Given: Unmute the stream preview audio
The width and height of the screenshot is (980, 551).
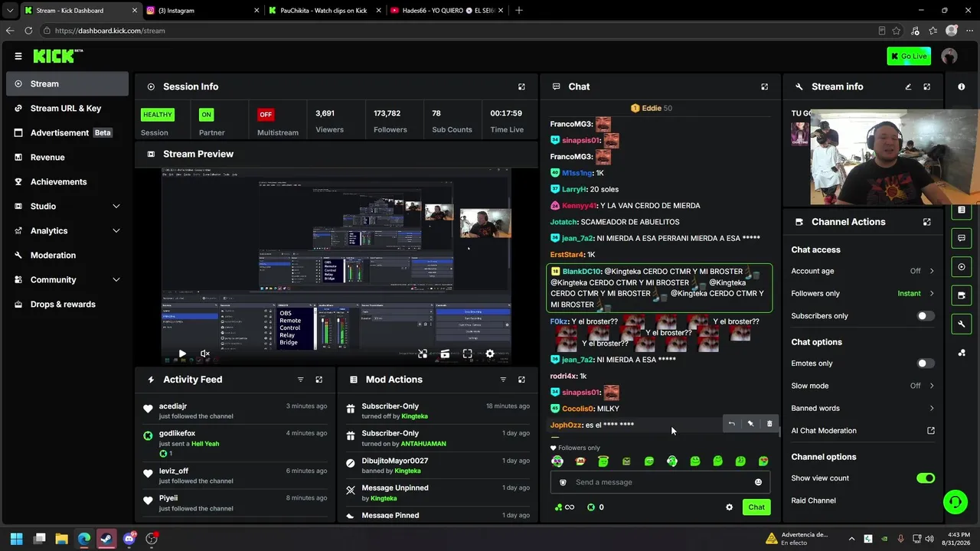Looking at the screenshot, I should [x=204, y=354].
